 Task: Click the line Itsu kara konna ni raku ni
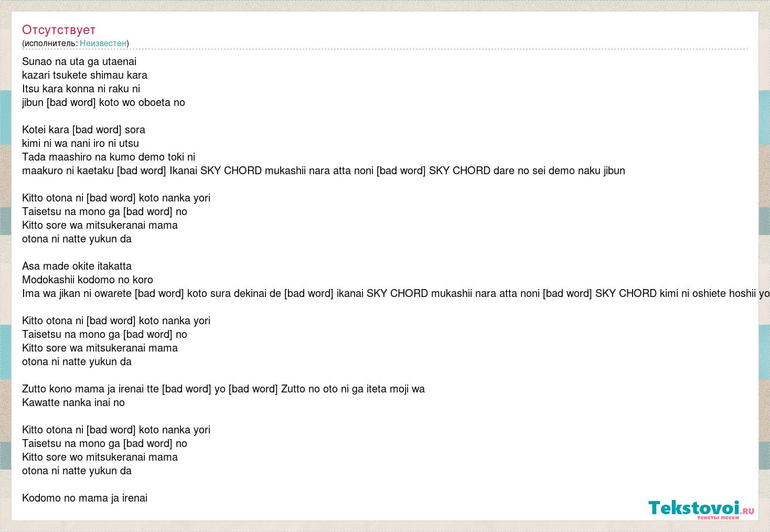[81, 89]
